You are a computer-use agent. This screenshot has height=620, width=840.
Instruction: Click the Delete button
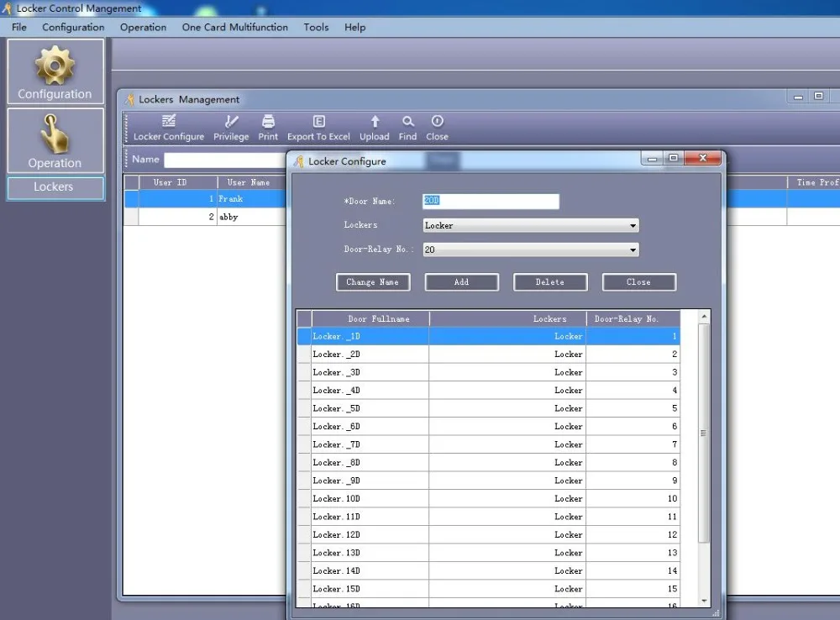click(550, 282)
